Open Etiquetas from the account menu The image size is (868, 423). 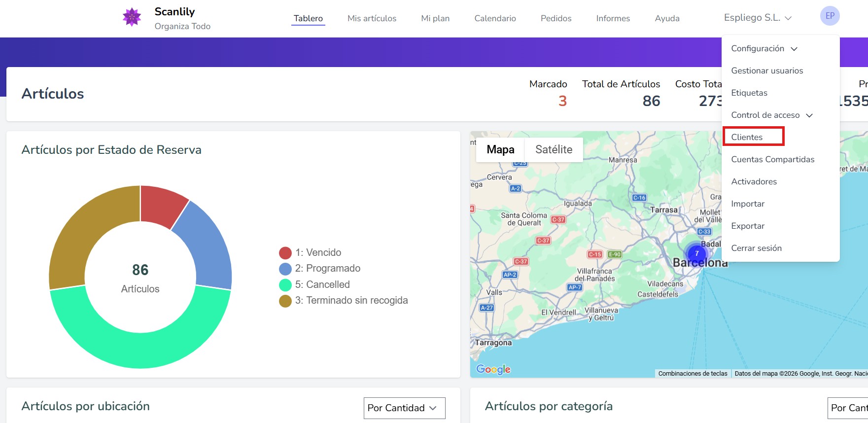(749, 93)
